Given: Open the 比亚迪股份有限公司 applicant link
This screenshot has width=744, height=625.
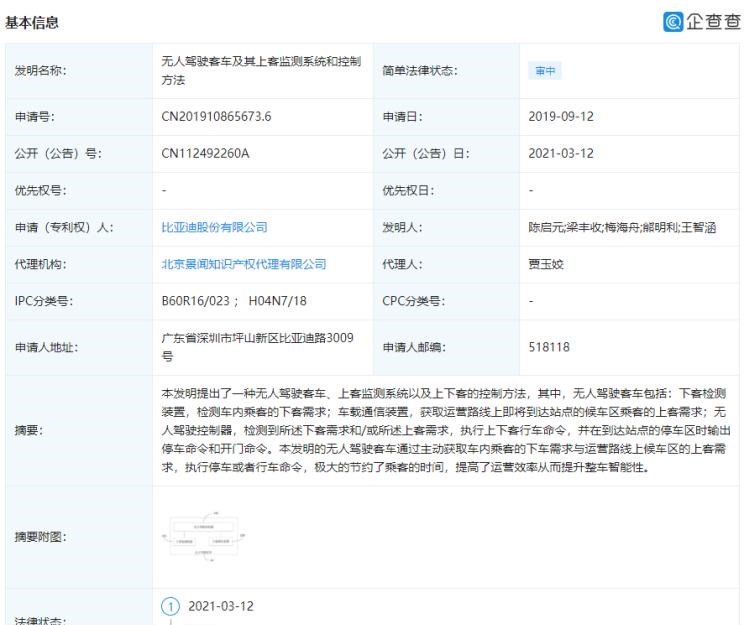Looking at the screenshot, I should click(214, 227).
